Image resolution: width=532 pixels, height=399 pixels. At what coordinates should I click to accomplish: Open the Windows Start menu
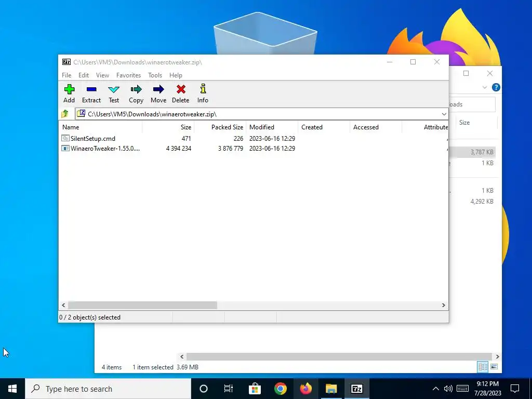tap(12, 389)
